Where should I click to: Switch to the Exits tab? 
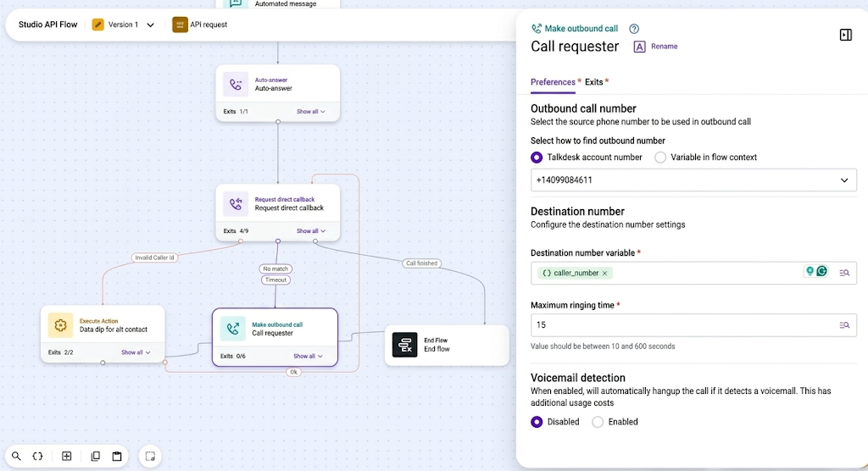(594, 82)
